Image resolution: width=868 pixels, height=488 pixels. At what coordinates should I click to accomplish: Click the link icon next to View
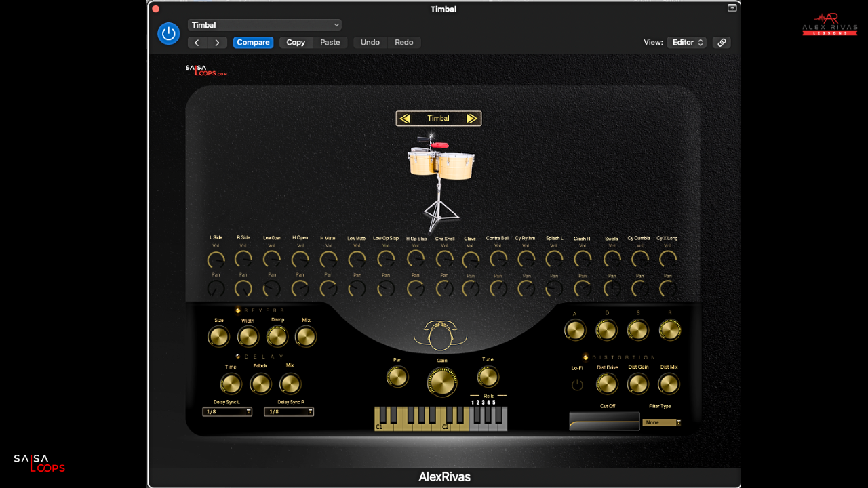tap(722, 42)
